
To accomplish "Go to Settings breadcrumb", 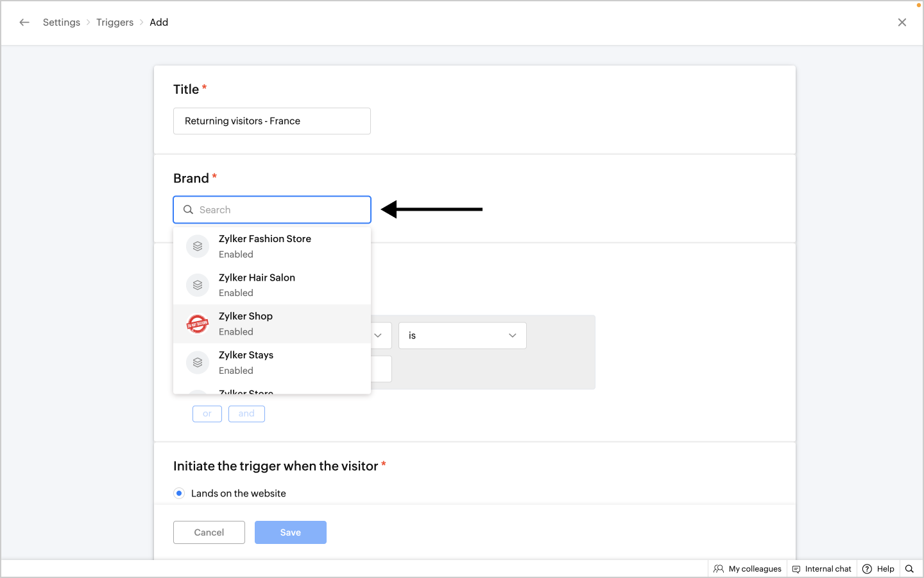I will [x=62, y=22].
